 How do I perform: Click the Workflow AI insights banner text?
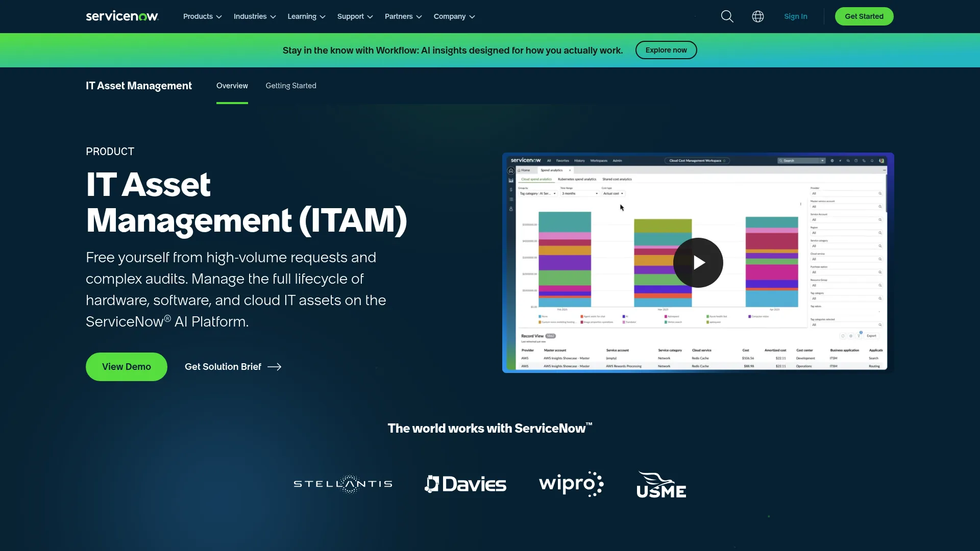click(x=453, y=50)
